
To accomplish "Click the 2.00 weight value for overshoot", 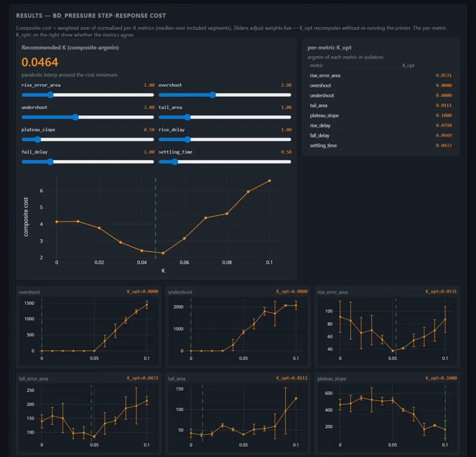I will coord(286,85).
